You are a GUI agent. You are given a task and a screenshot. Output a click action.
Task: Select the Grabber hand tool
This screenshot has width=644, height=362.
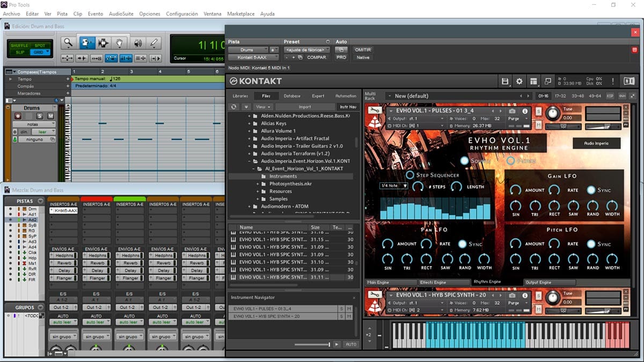(x=120, y=43)
